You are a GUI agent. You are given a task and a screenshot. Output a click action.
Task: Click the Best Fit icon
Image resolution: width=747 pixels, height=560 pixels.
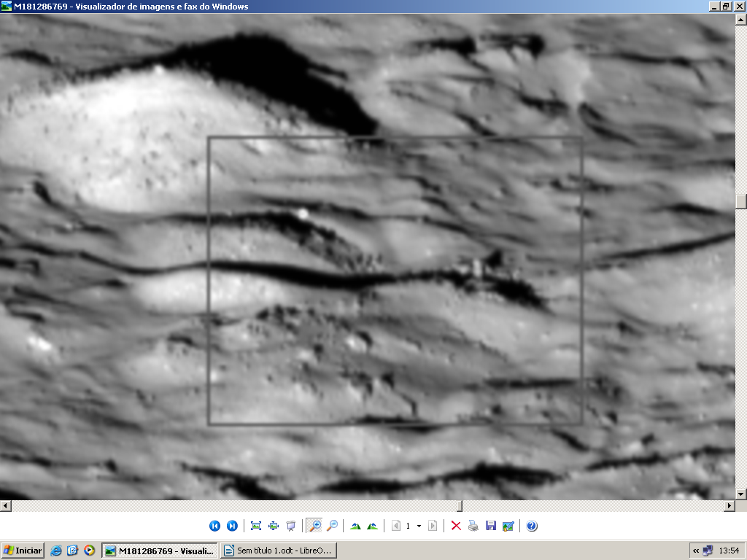(256, 526)
